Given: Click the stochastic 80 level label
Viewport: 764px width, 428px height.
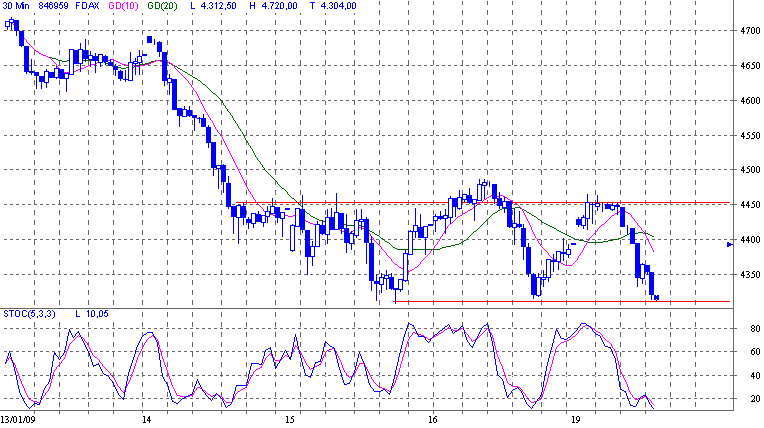Looking at the screenshot, I should tap(755, 329).
